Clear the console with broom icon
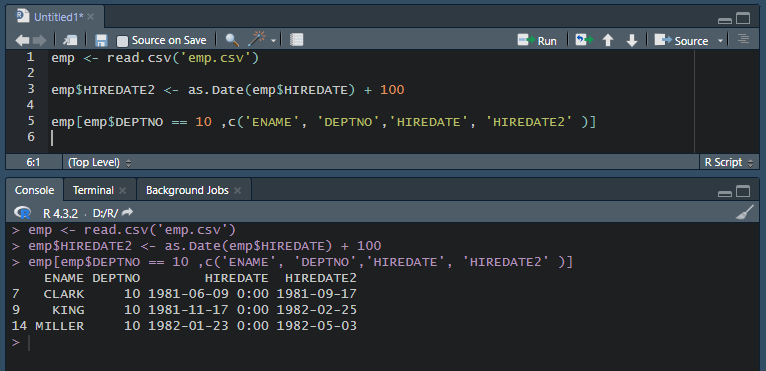 click(x=744, y=213)
